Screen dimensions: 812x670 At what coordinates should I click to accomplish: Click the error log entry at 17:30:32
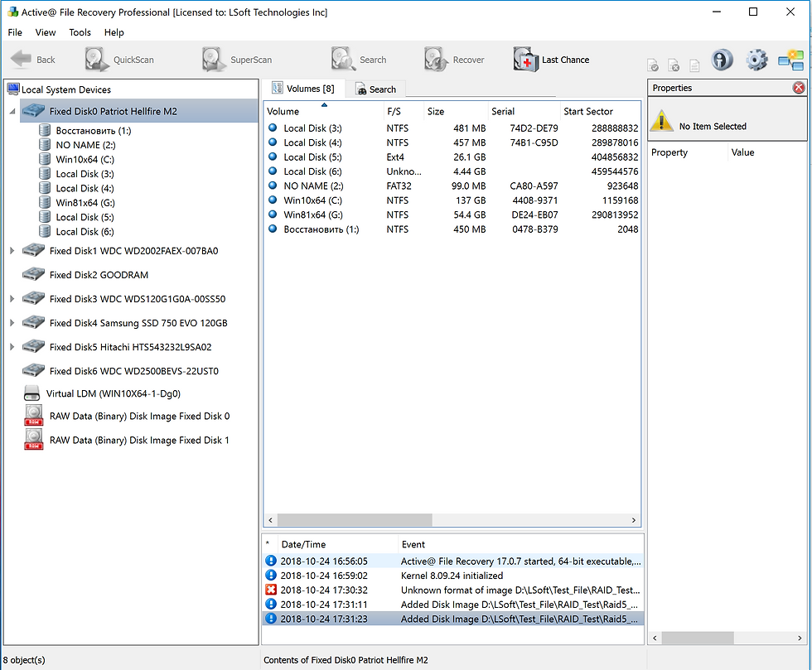tap(452, 590)
